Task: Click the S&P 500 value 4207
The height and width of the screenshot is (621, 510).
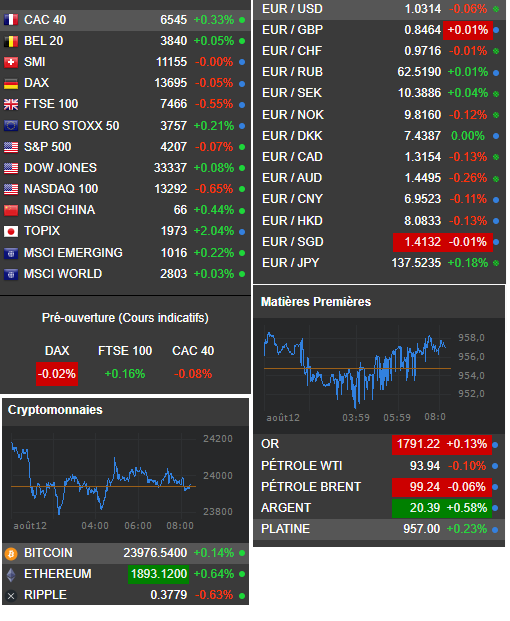Action: [173, 147]
